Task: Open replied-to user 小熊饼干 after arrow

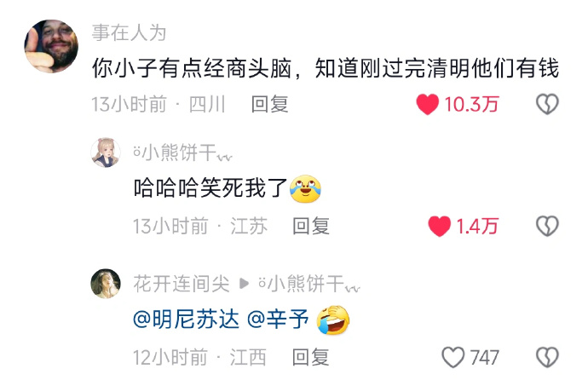Action: (309, 284)
